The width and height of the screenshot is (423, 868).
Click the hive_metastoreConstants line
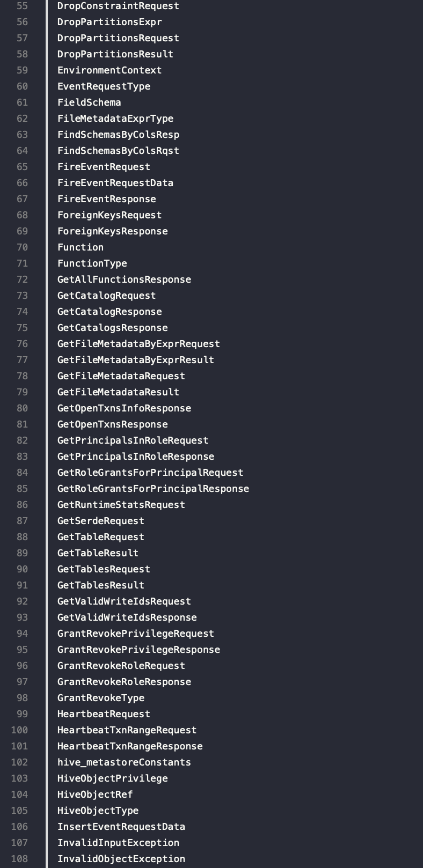click(x=124, y=762)
